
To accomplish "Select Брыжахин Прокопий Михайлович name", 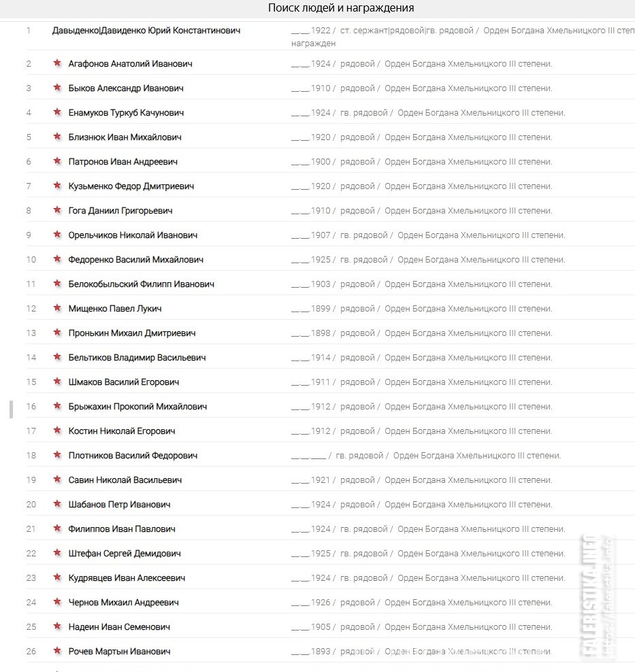I will pos(137,407).
